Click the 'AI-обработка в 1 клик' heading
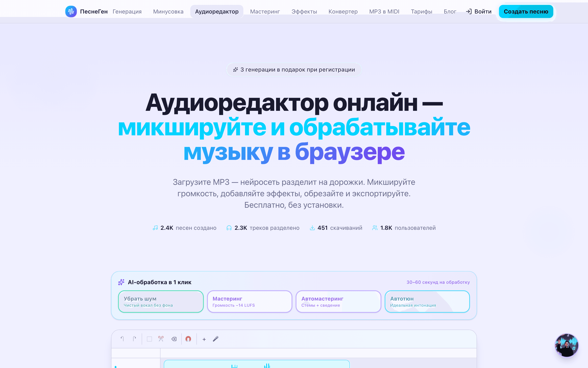Screen dimensions: 588x368 tap(159, 282)
